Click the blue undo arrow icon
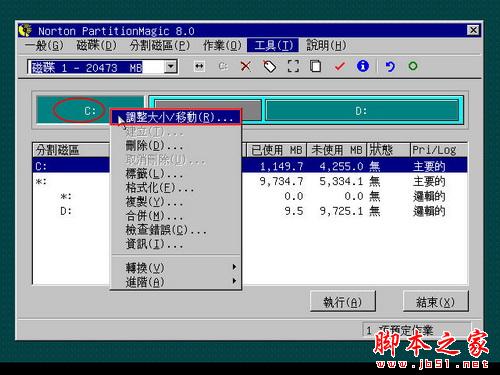 [390, 66]
